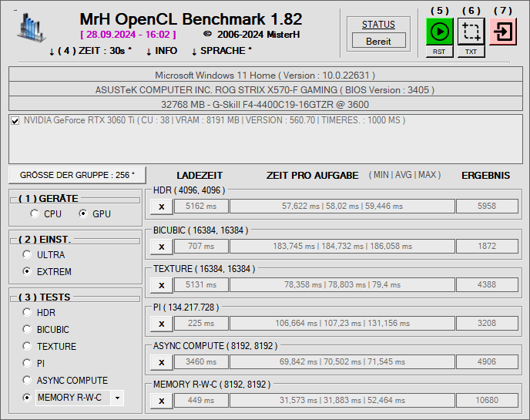Select the TEXTURE test radio button
530x420 pixels.
(27, 346)
